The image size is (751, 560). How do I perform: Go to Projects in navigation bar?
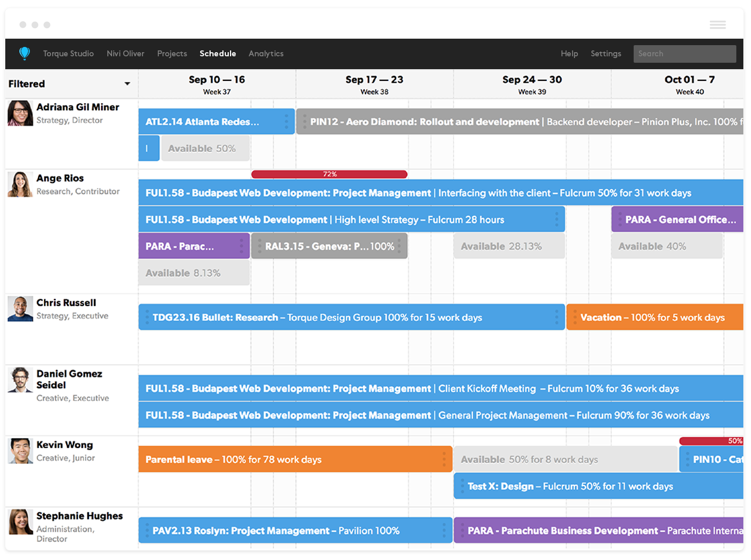coord(172,53)
